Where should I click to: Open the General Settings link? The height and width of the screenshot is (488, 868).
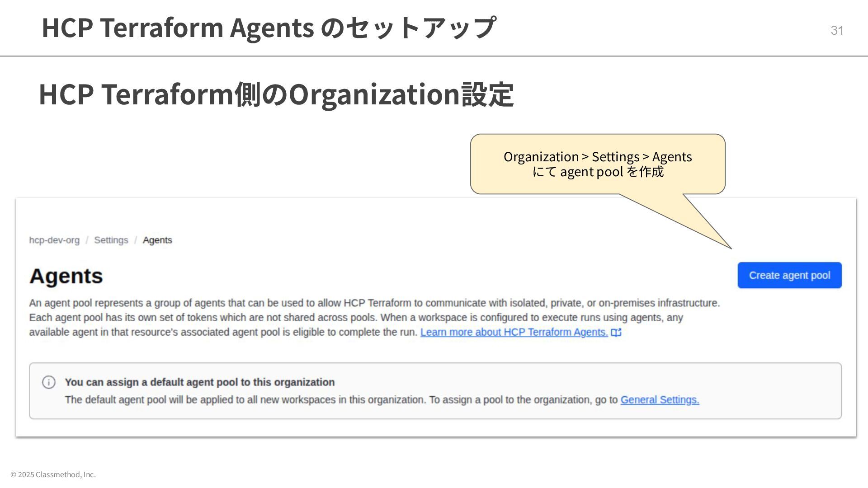tap(660, 400)
